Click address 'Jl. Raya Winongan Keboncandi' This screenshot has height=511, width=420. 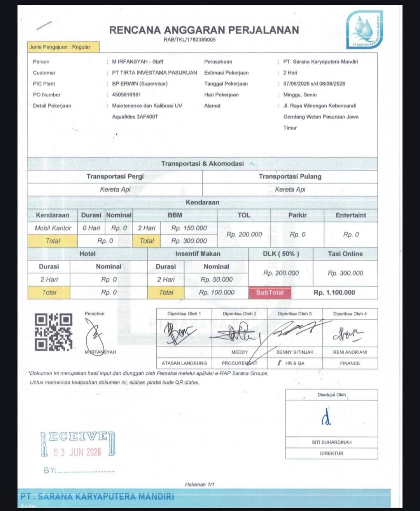[x=320, y=106]
